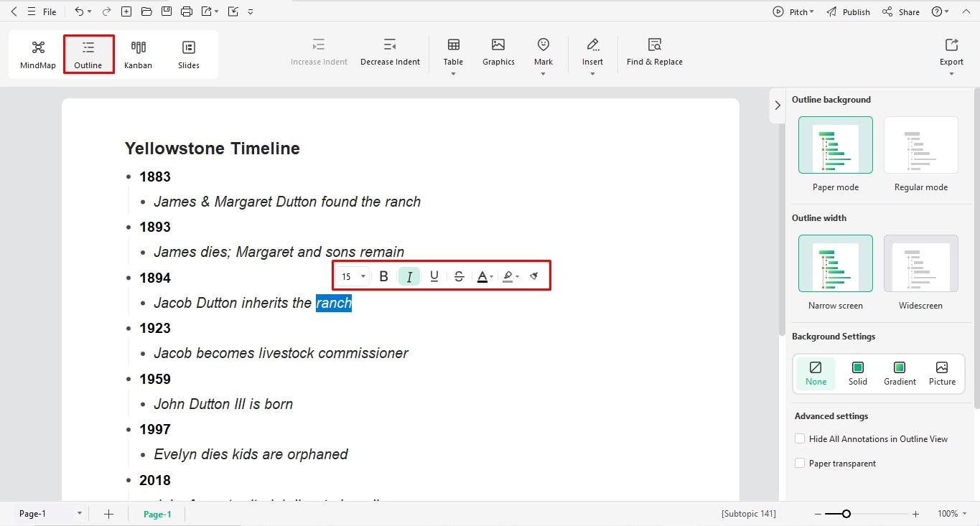Switch to Kanban view
Image resolution: width=980 pixels, height=526 pixels.
[x=138, y=55]
